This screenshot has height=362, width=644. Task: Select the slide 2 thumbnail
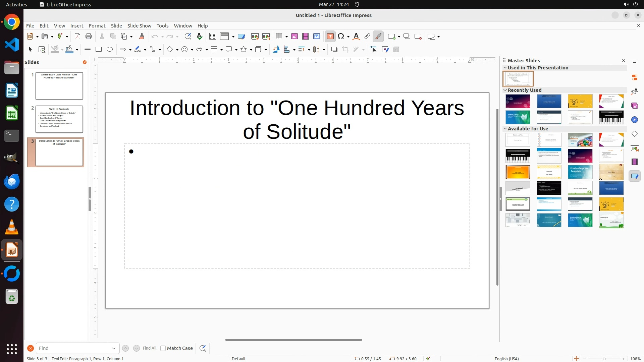click(59, 119)
